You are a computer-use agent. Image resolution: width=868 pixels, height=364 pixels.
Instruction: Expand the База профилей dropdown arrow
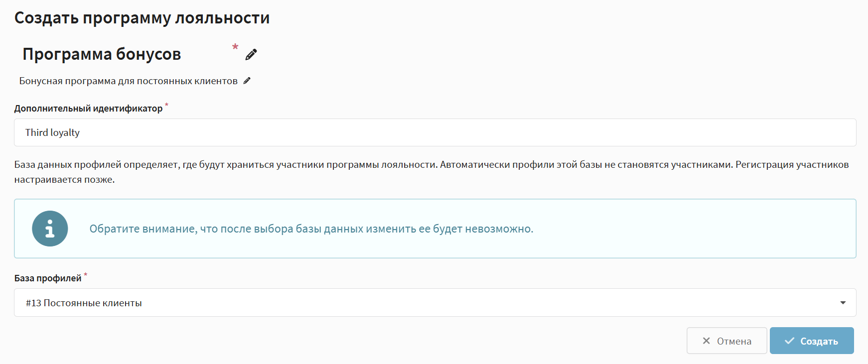[843, 303]
